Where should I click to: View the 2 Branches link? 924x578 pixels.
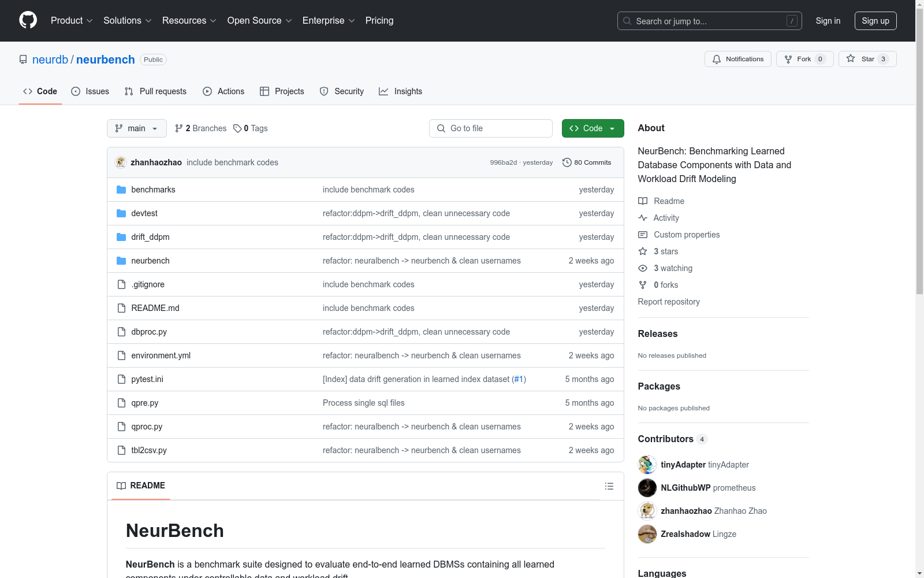[201, 128]
